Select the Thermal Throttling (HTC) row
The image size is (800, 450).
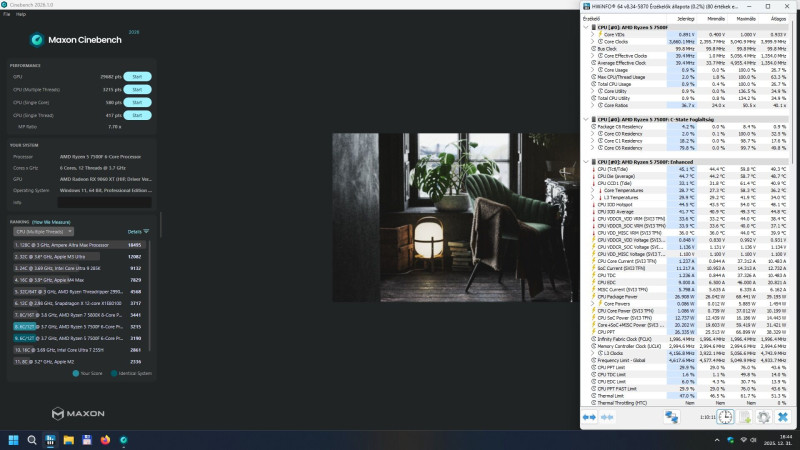pos(689,403)
